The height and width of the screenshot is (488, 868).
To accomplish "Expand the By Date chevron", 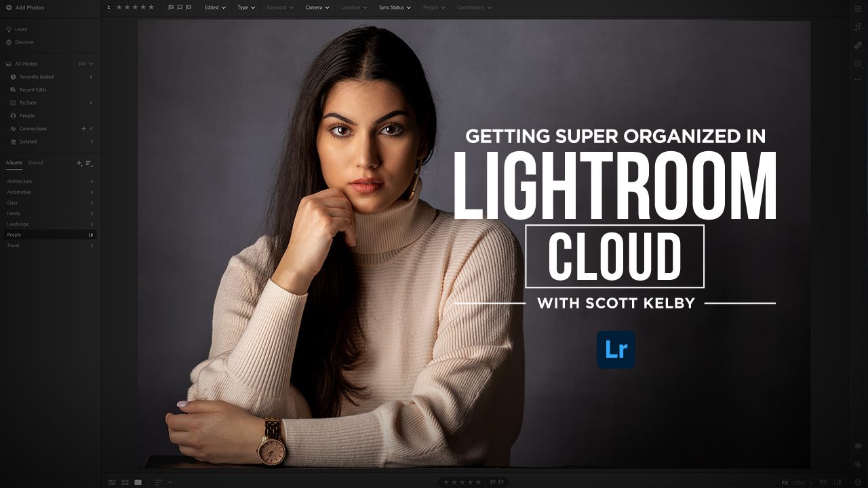I will point(92,103).
